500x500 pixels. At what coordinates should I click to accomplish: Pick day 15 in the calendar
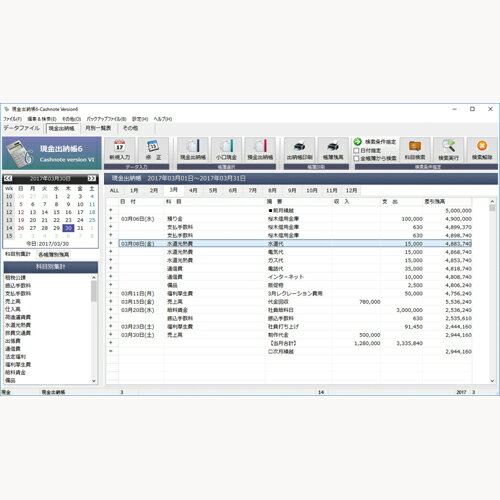[56, 212]
